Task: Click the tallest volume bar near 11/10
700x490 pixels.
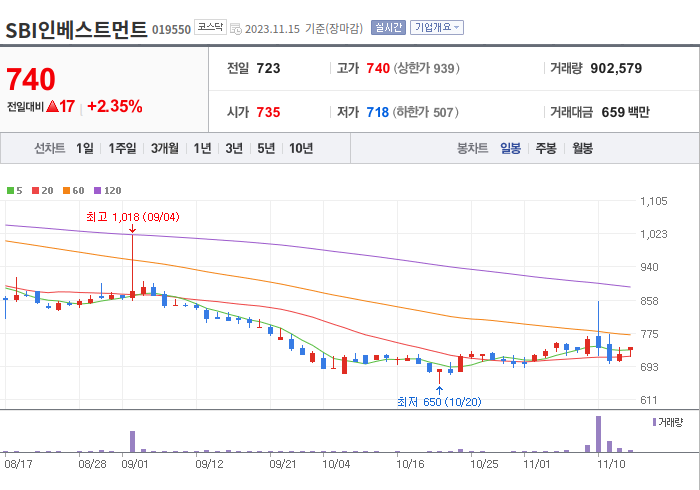Action: pyautogui.click(x=598, y=434)
